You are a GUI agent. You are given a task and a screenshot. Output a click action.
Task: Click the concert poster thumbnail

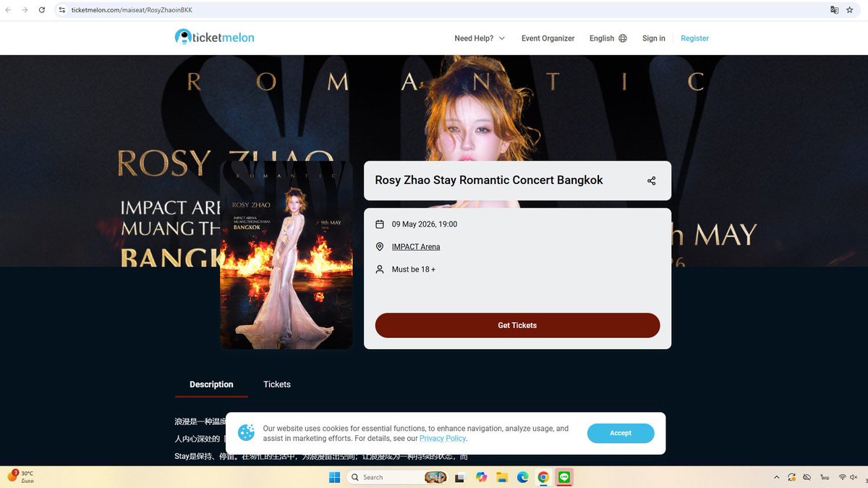click(286, 255)
